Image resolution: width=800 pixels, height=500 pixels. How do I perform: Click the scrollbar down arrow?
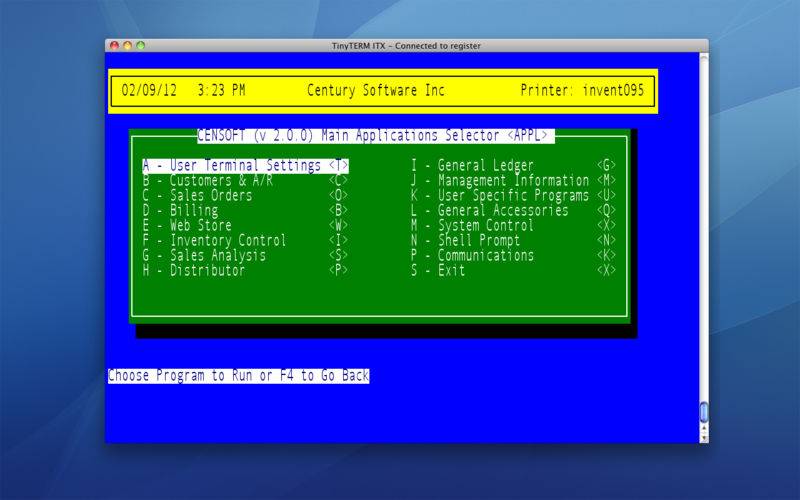coord(704,438)
